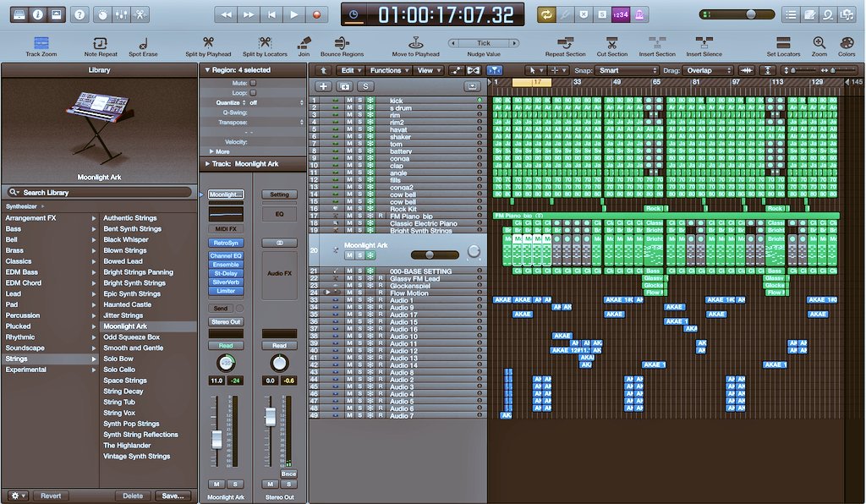Viewport: 866px width, 504px height.
Task: Record-enable the Glassy FM Lead track
Action: tap(381, 279)
